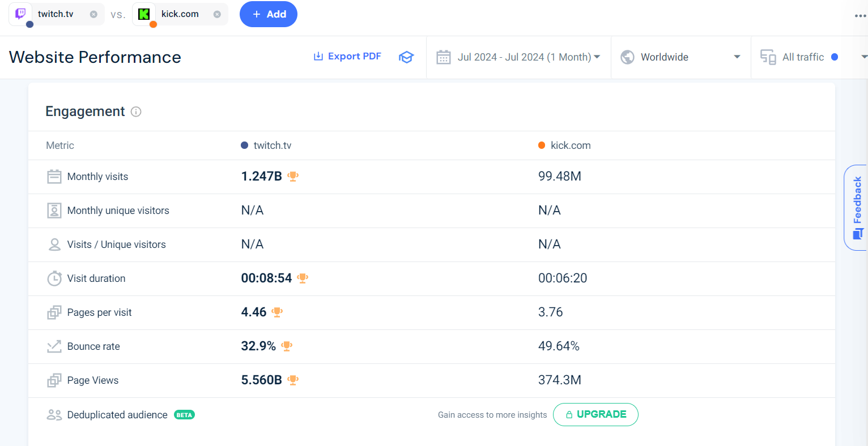Click the Engagement info icon
This screenshot has width=868, height=446.
(136, 111)
